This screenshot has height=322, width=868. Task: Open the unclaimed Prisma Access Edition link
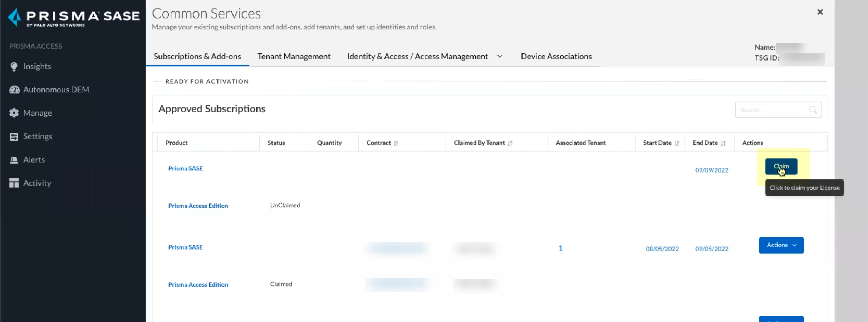[198, 206]
